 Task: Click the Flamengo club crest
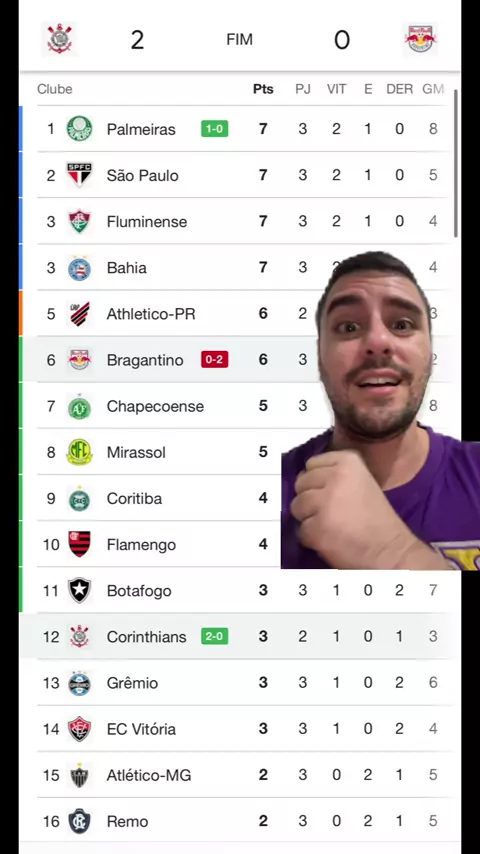click(x=80, y=544)
